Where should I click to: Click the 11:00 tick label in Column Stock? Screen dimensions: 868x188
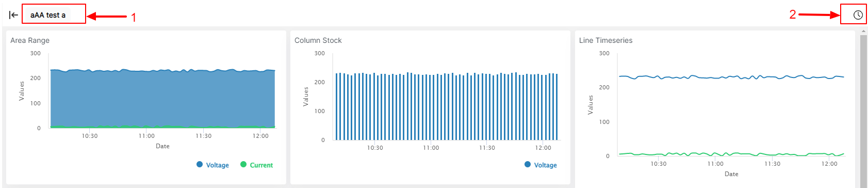point(431,148)
